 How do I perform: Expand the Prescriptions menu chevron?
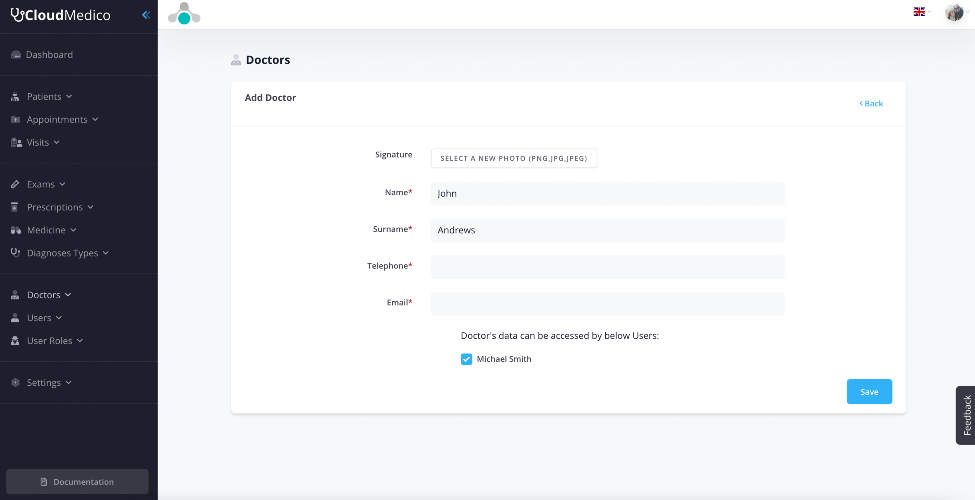pos(90,207)
